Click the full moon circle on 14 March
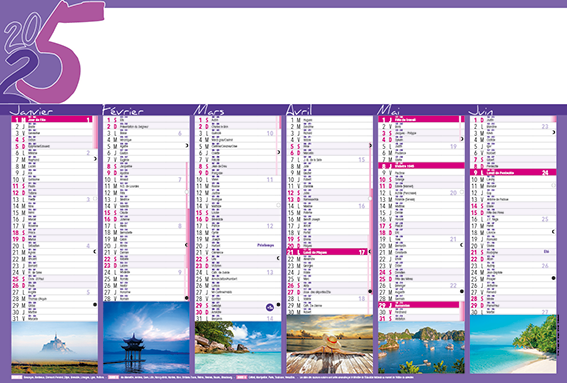This screenshot has height=383, width=567. coord(278,205)
